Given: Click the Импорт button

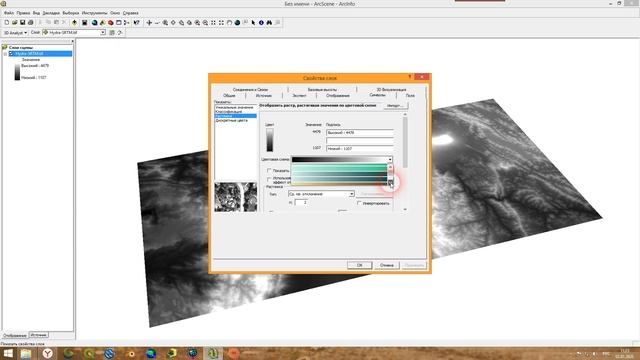Looking at the screenshot, I should coord(395,106).
